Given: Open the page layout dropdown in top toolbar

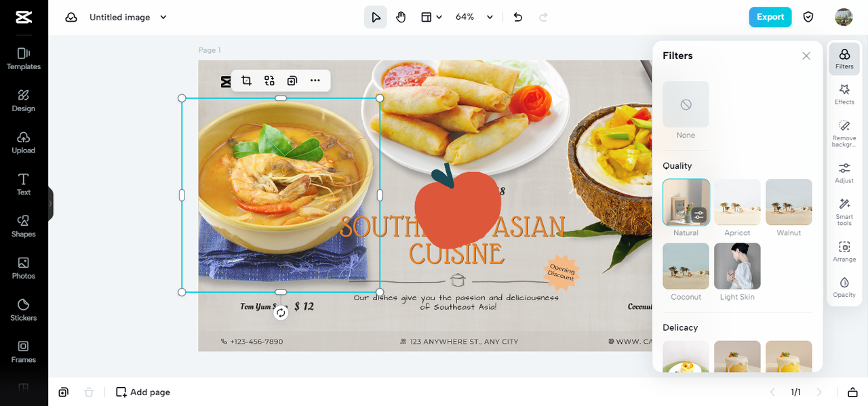Looking at the screenshot, I should click(x=431, y=17).
